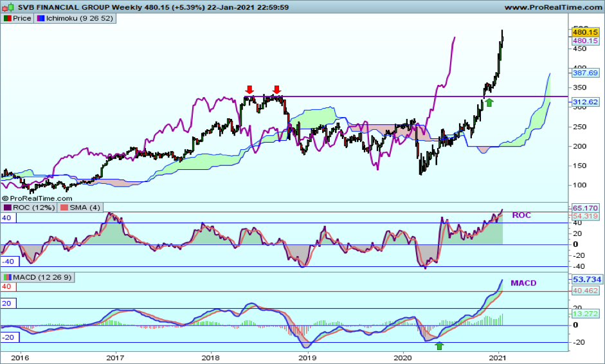Click the purple MACD text annotation

[x=523, y=283]
